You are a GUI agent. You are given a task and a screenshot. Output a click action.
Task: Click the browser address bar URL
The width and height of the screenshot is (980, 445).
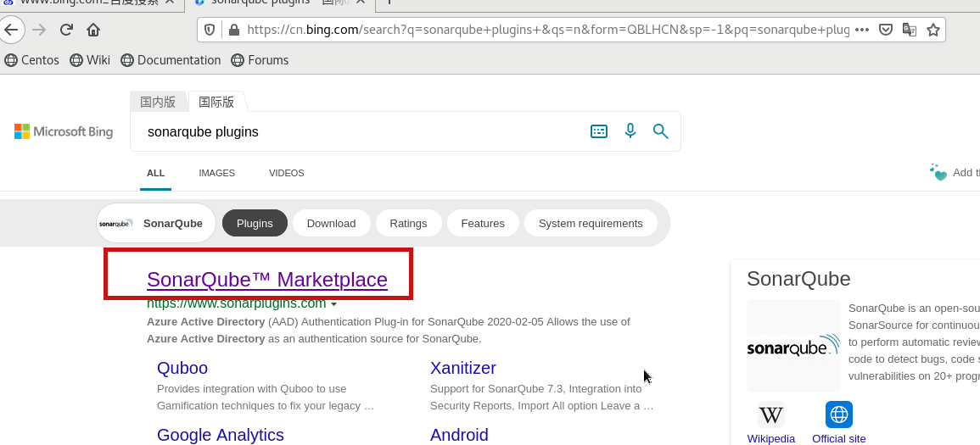tap(547, 30)
